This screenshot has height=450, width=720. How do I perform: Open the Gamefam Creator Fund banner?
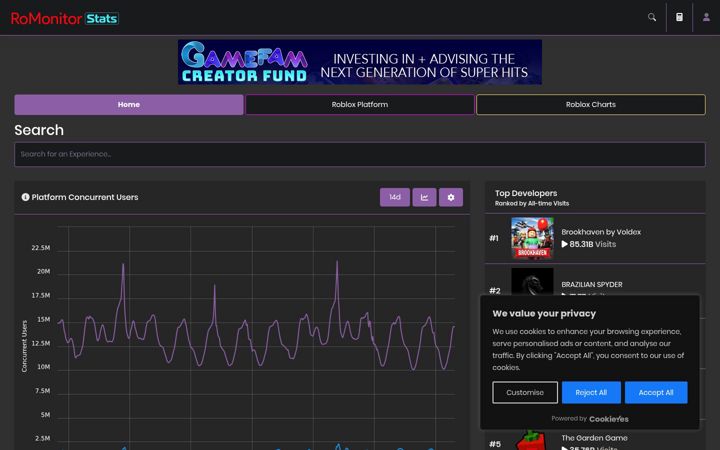pos(360,62)
